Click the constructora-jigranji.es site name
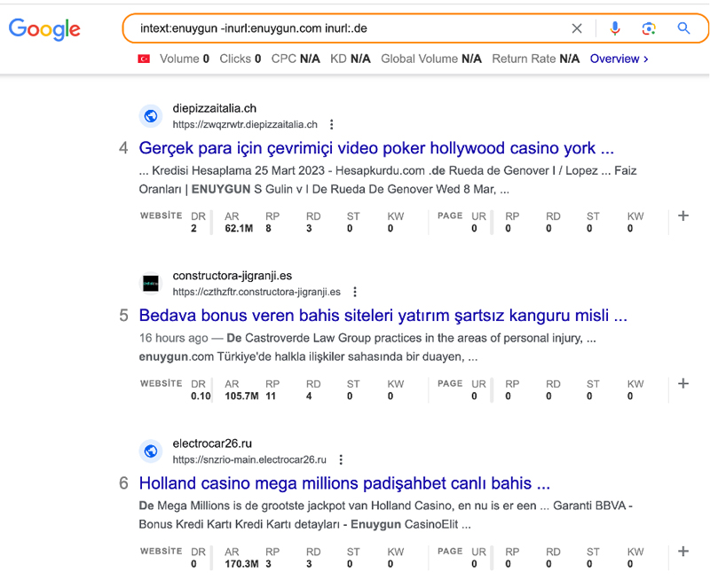Screen dimensions: 710x588 (233, 276)
